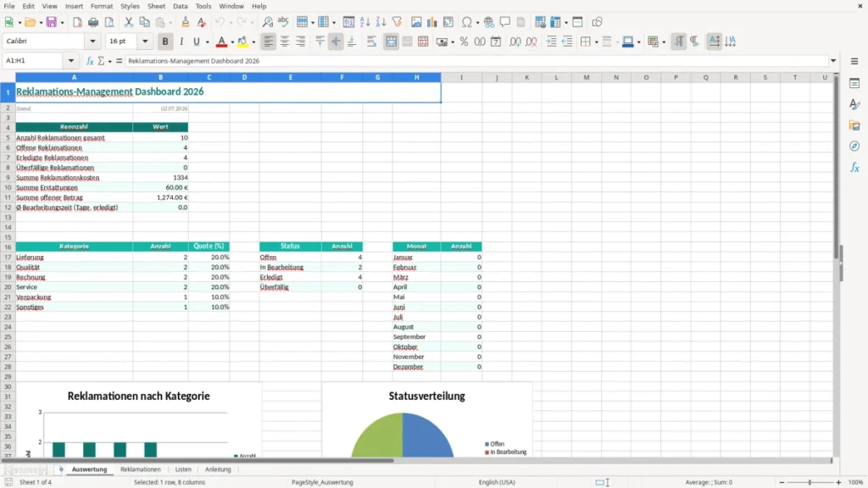Image resolution: width=868 pixels, height=488 pixels.
Task: Click the Open folder icon
Action: point(30,22)
